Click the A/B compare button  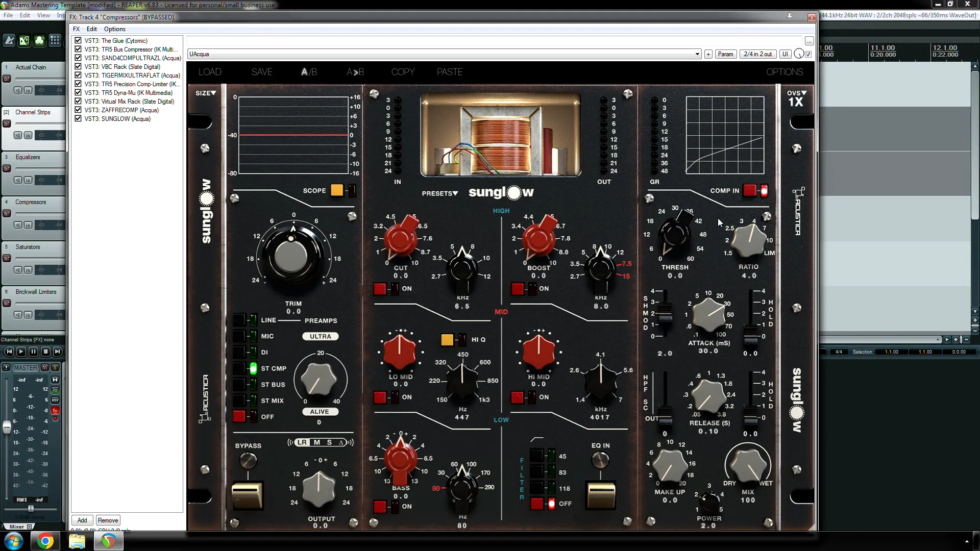(309, 72)
